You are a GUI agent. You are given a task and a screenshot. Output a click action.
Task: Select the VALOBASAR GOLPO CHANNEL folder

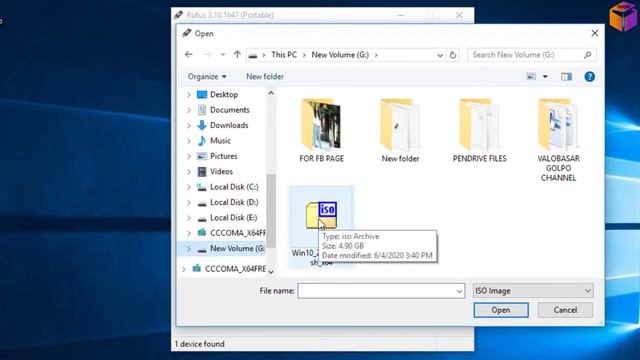click(x=558, y=140)
